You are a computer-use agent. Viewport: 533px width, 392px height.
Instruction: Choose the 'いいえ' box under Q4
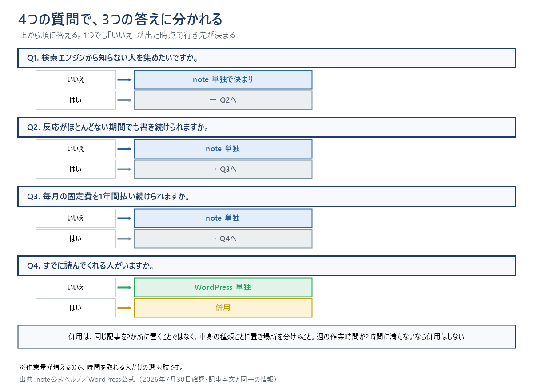[76, 287]
